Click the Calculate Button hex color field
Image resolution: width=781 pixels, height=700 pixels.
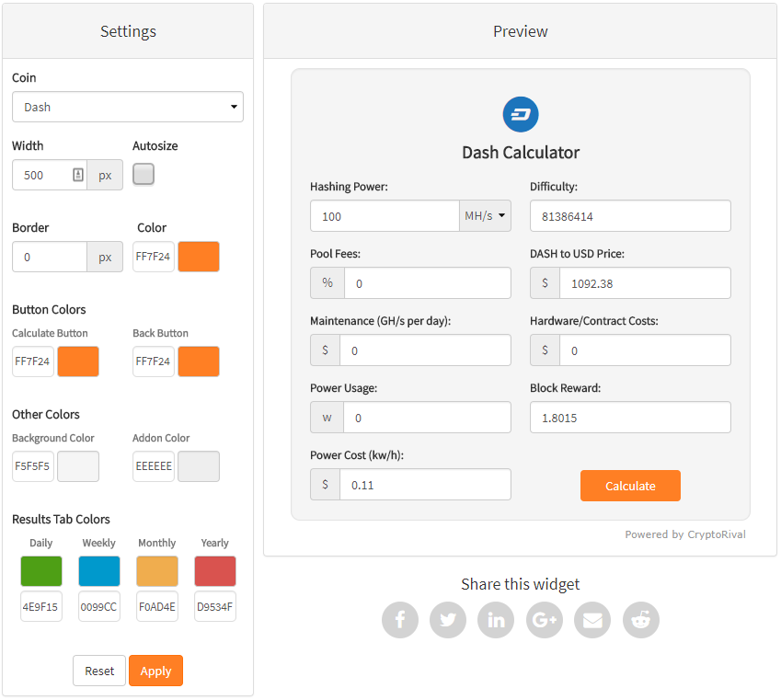33,361
